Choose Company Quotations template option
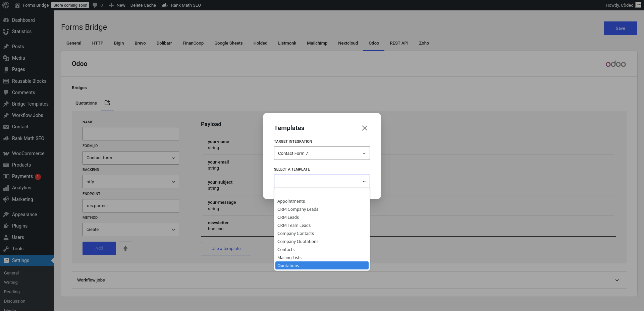 click(322, 242)
